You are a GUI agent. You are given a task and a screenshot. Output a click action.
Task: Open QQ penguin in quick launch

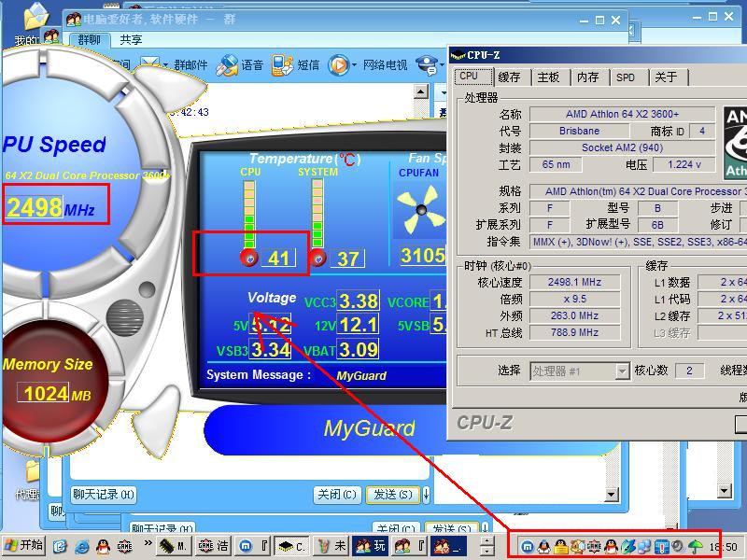tap(103, 546)
